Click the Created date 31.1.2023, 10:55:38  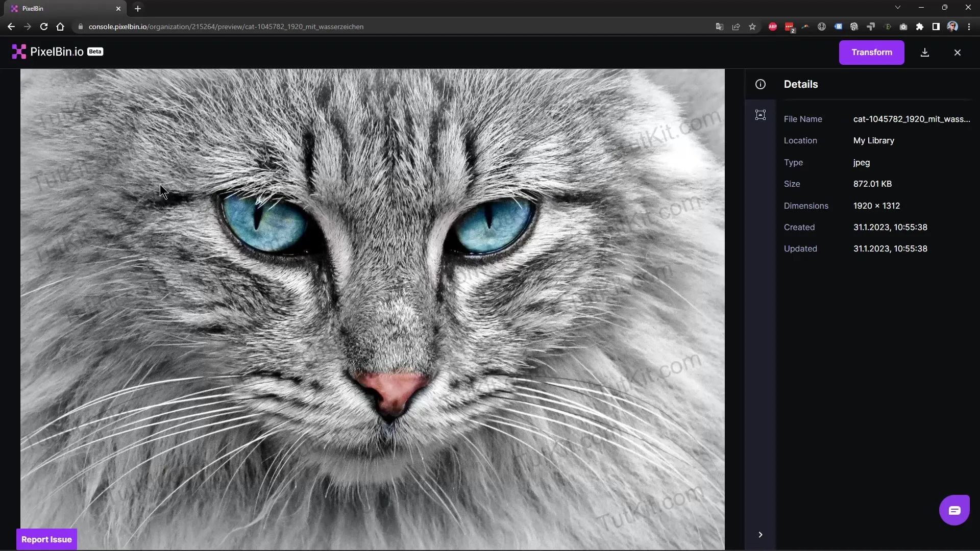(890, 227)
